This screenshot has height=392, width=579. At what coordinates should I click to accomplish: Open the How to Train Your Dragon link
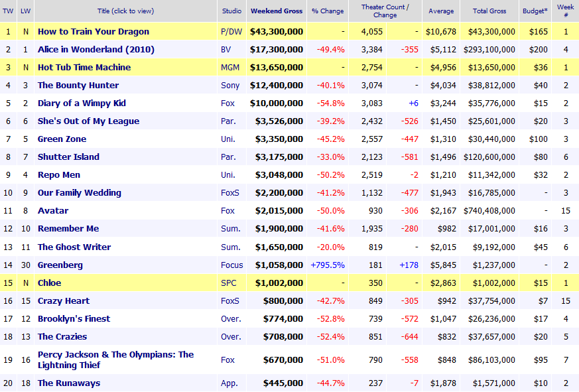(x=93, y=31)
